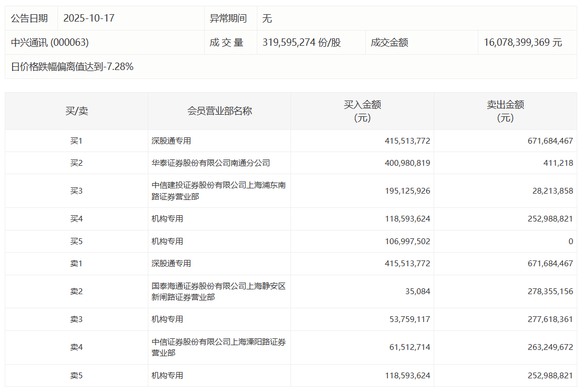Open the 中信证券 上海溧阳路 branch entry

coord(218,347)
